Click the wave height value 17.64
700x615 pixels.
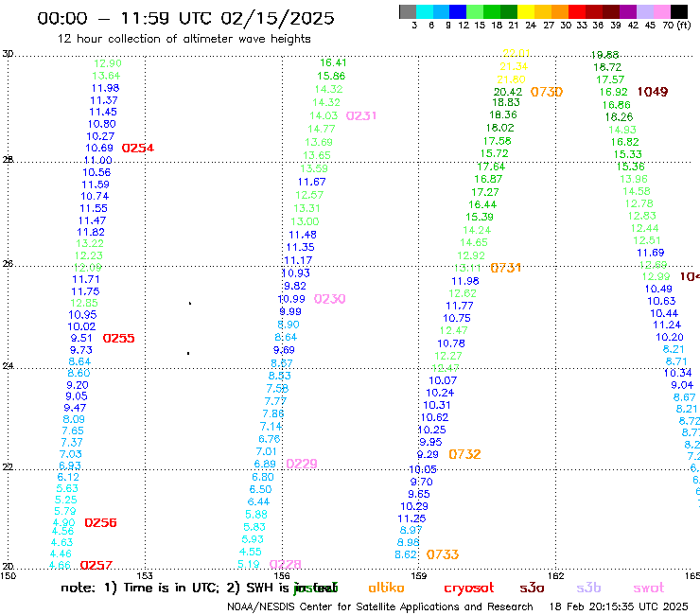(x=491, y=167)
